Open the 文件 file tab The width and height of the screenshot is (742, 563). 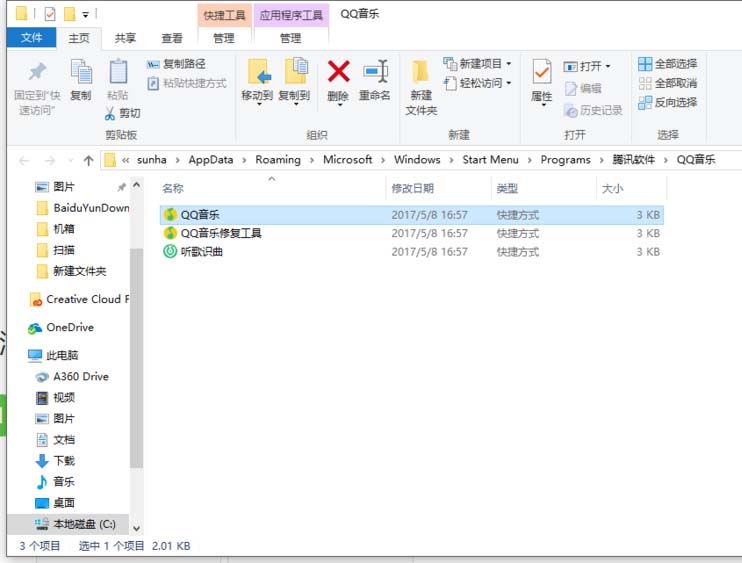(x=32, y=38)
